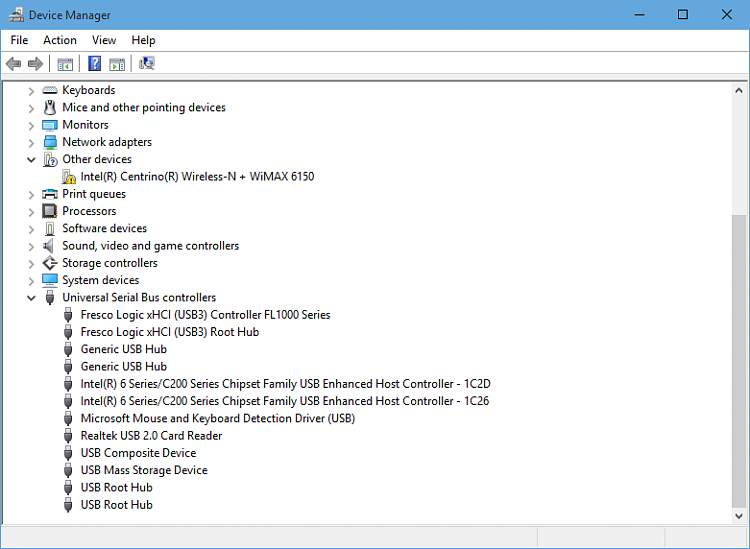Click the Monitors category icon
The height and width of the screenshot is (549, 750).
point(50,125)
